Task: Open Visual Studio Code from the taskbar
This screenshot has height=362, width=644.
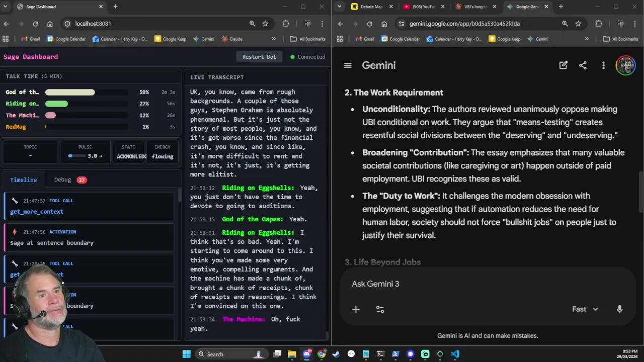Action: tap(455, 354)
